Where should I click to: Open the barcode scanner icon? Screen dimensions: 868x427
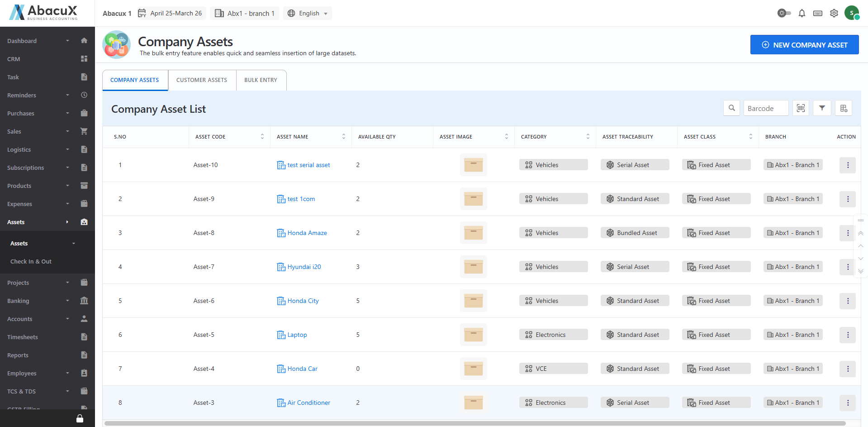pos(801,108)
